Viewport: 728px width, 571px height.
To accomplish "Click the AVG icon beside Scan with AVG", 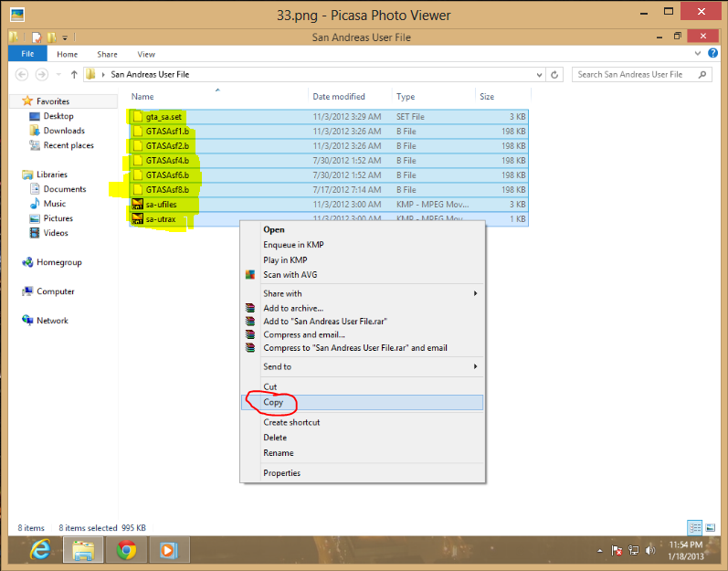I will tap(250, 275).
